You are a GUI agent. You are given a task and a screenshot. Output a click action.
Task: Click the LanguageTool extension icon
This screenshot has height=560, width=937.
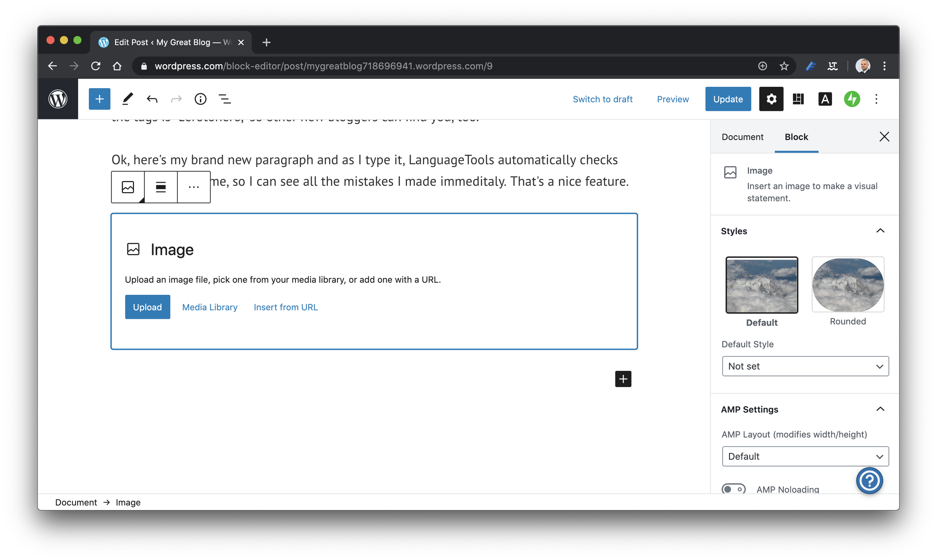832,66
